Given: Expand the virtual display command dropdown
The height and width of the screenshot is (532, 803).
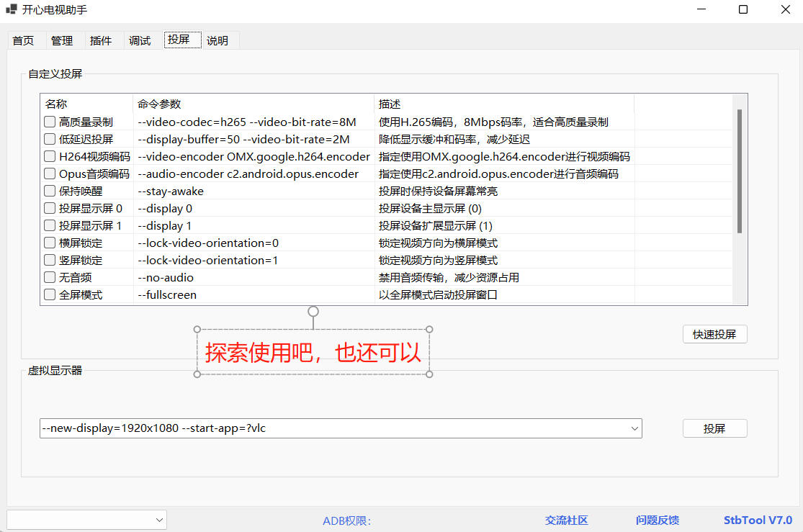Looking at the screenshot, I should pyautogui.click(x=634, y=429).
